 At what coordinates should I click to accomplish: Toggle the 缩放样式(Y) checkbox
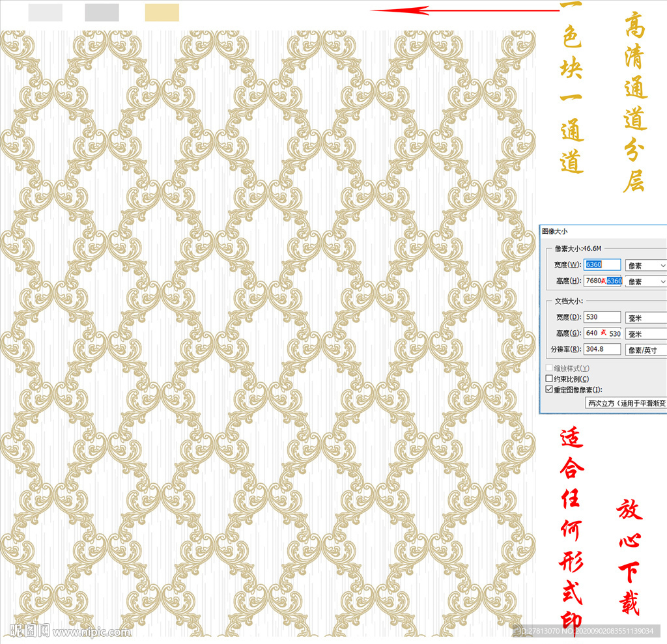[x=549, y=368]
